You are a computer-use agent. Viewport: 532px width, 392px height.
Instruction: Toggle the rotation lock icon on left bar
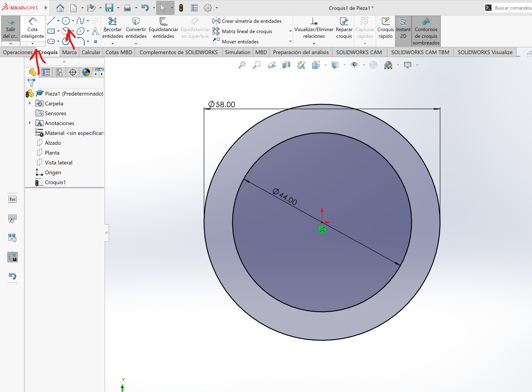(12, 257)
